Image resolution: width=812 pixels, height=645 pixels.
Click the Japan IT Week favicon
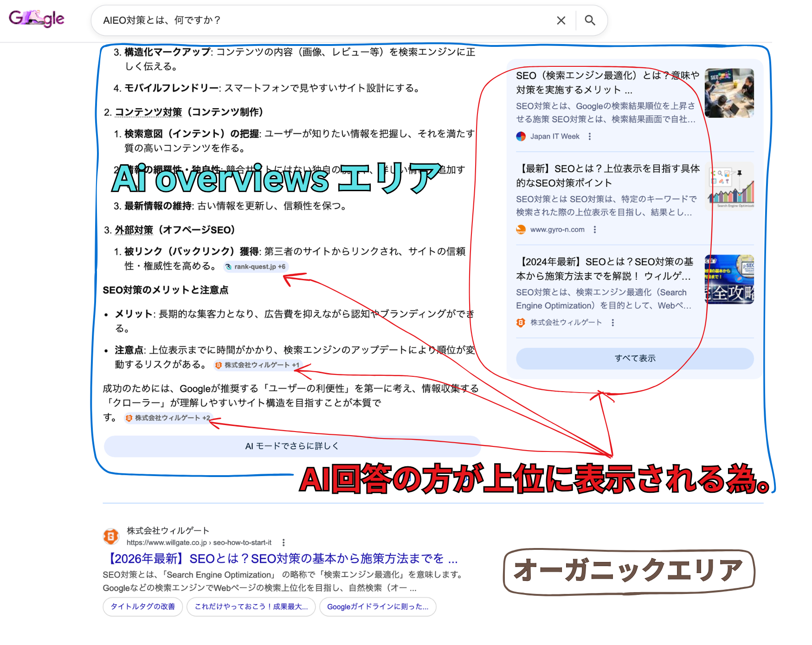(521, 136)
